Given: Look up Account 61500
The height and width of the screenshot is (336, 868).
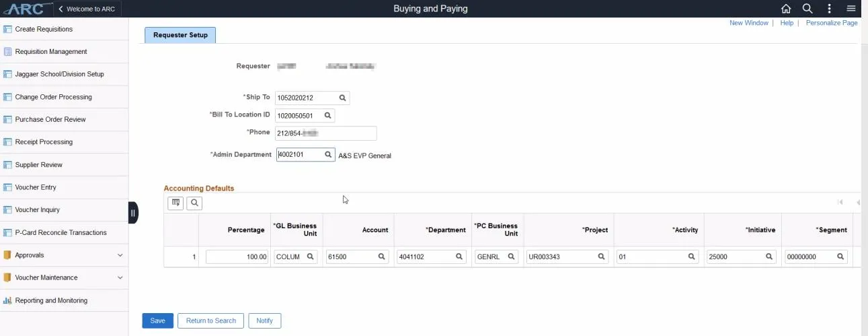Looking at the screenshot, I should pyautogui.click(x=381, y=257).
